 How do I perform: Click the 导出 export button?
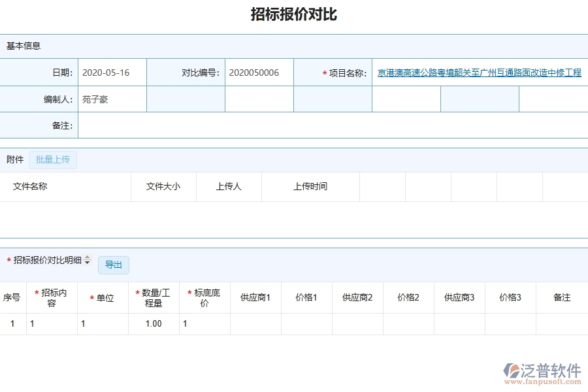[114, 265]
